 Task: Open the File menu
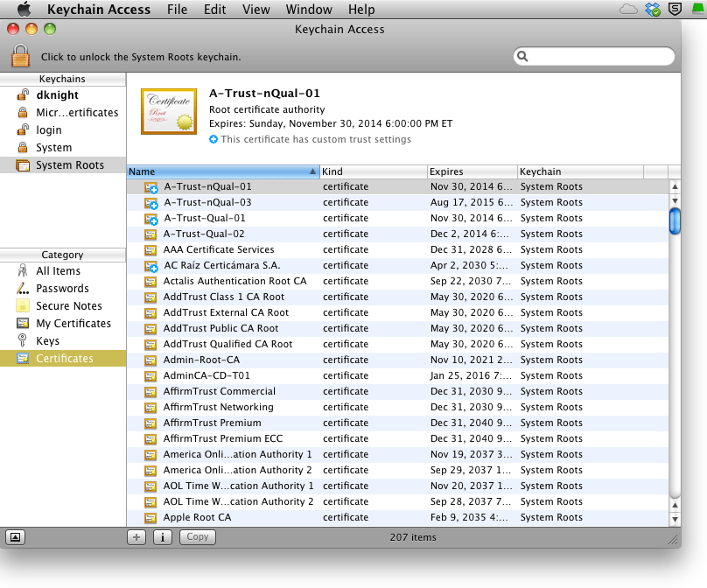coord(177,9)
